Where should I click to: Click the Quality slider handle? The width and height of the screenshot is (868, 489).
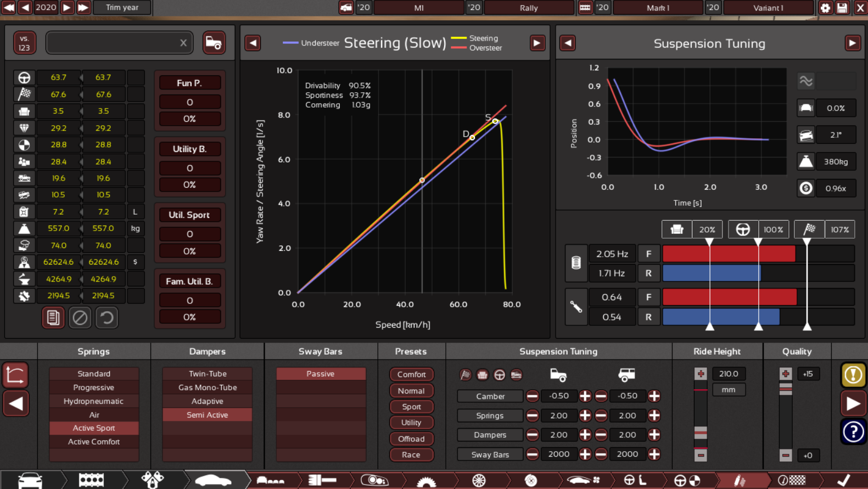786,389
